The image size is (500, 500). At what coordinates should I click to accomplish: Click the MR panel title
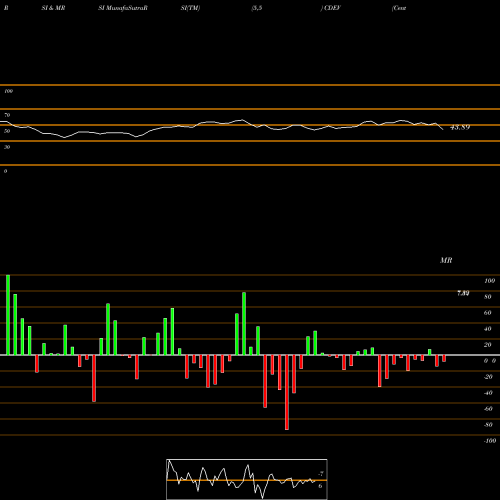[446, 260]
